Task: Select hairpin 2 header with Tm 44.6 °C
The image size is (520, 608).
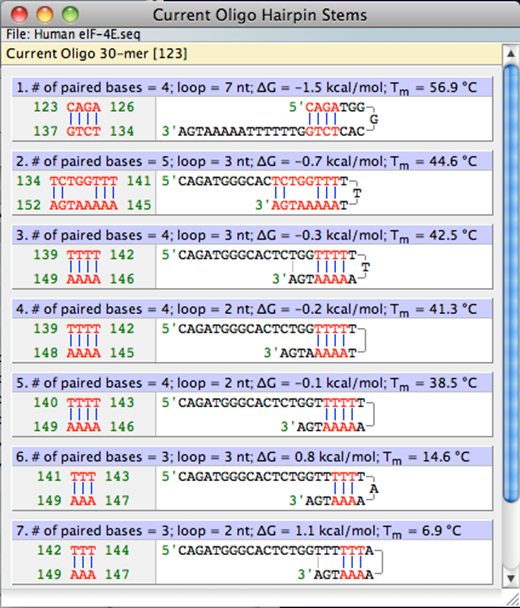Action: (x=252, y=161)
